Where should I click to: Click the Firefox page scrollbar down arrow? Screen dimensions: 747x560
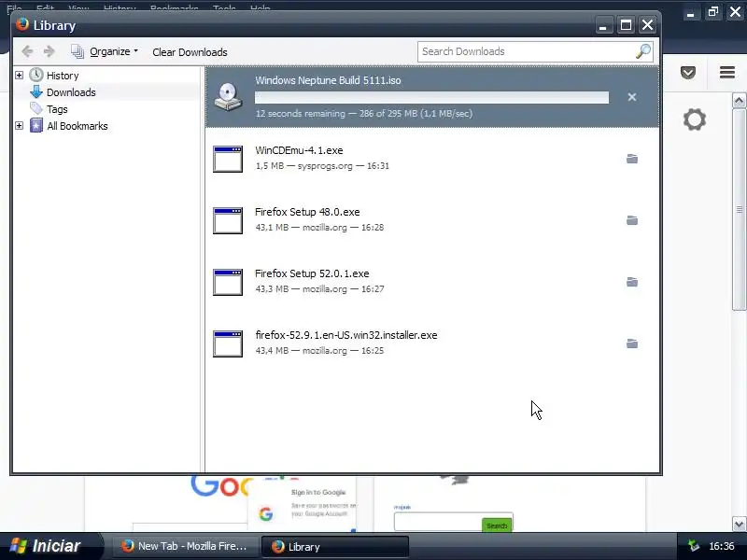739,525
